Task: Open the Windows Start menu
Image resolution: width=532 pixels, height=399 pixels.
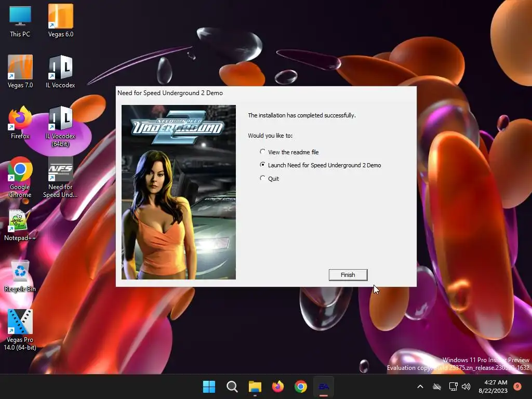Action: coord(209,387)
